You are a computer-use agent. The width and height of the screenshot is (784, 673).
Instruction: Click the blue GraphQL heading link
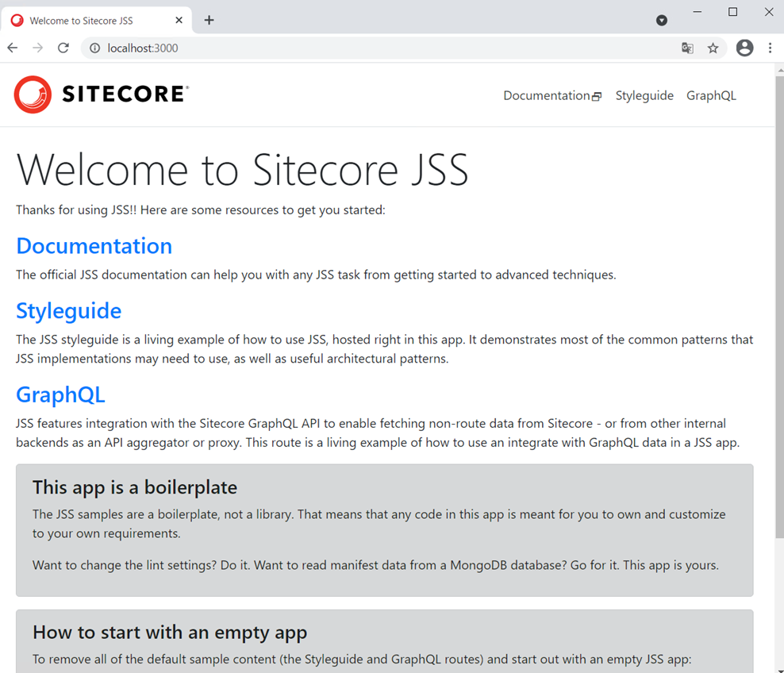point(60,395)
